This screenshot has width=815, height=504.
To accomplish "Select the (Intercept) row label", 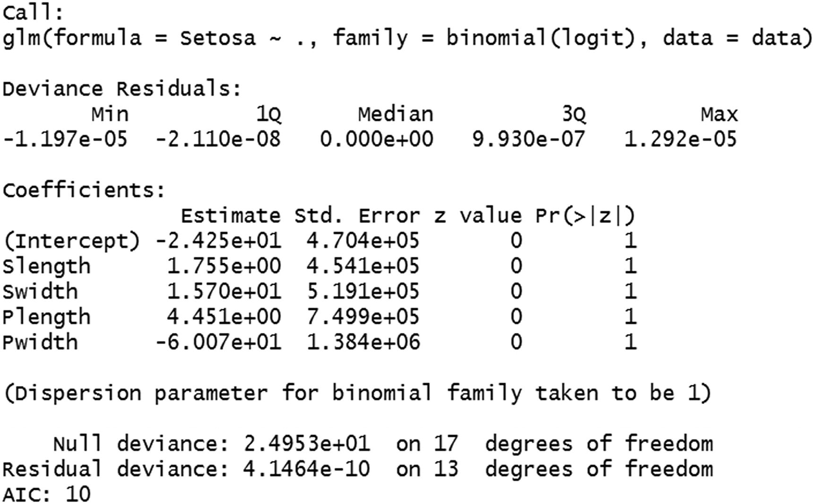I will pos(71,241).
